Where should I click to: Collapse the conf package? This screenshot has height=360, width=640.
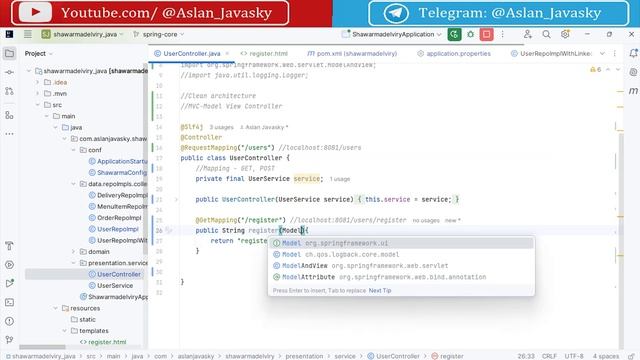point(73,150)
